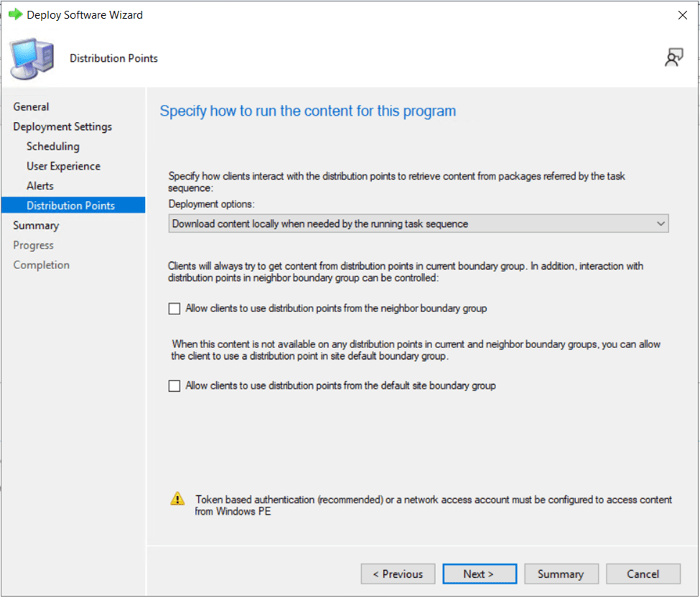Select the Alerts step in sidebar
Viewport: 700px width, 598px height.
(x=40, y=186)
